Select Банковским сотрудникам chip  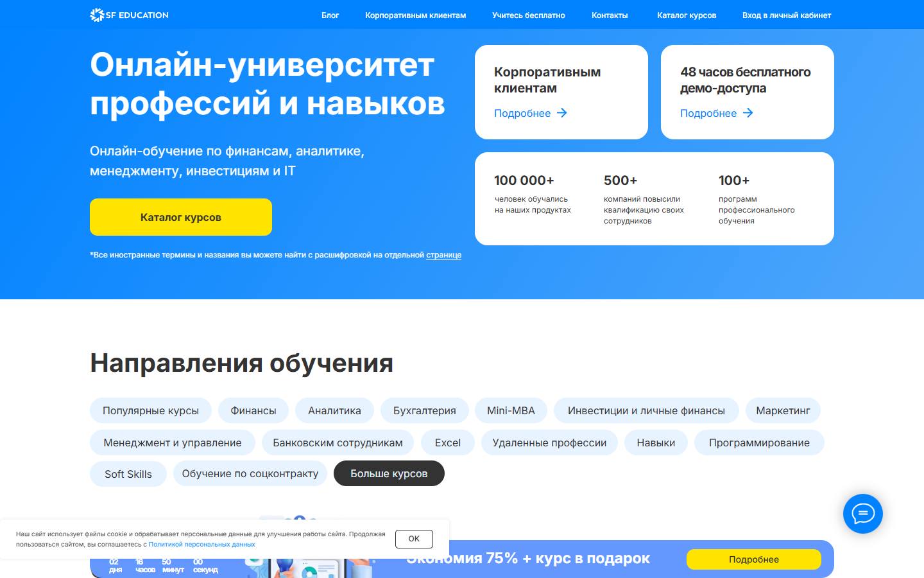coord(338,442)
